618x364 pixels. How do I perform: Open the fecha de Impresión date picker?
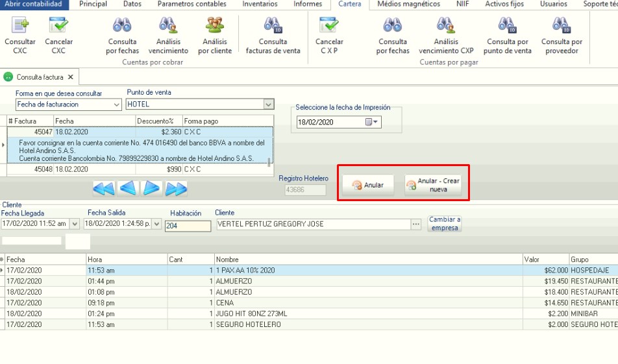pos(372,122)
